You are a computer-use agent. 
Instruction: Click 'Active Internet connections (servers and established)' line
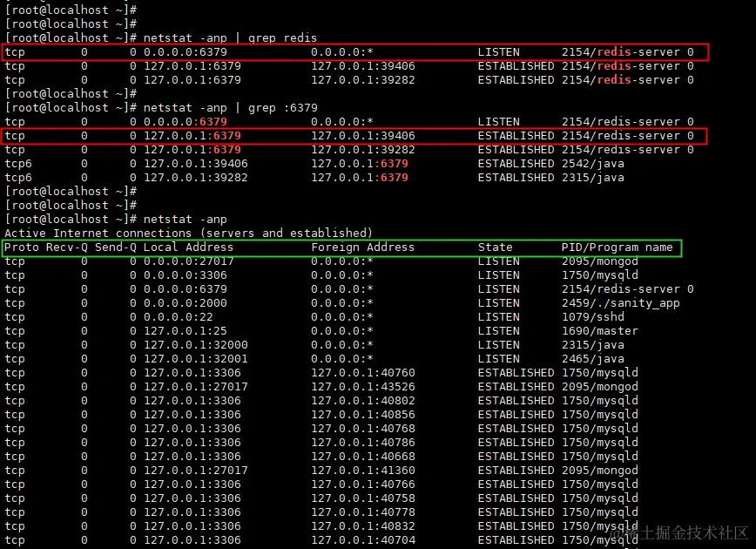coord(188,233)
